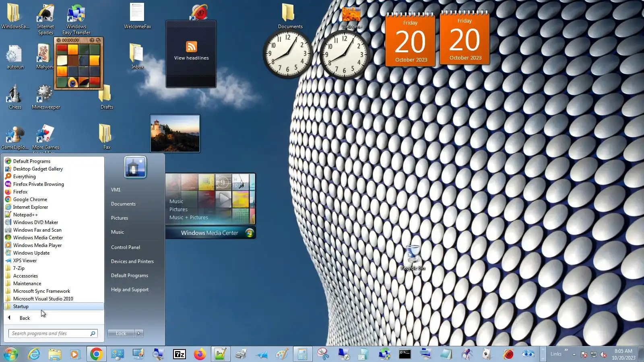Select the Drafts folder on desktop

[x=107, y=97]
